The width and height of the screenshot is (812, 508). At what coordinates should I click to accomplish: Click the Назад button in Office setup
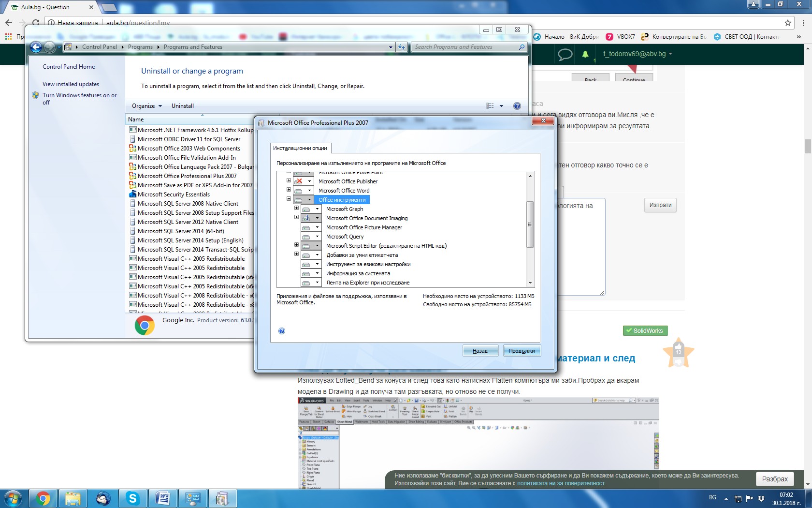pyautogui.click(x=480, y=351)
